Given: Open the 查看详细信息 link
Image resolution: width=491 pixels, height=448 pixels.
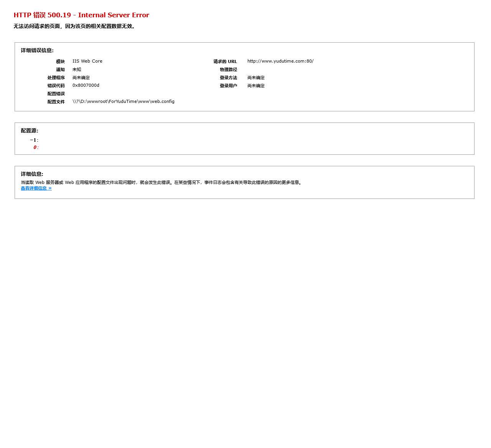Looking at the screenshot, I should tap(36, 188).
